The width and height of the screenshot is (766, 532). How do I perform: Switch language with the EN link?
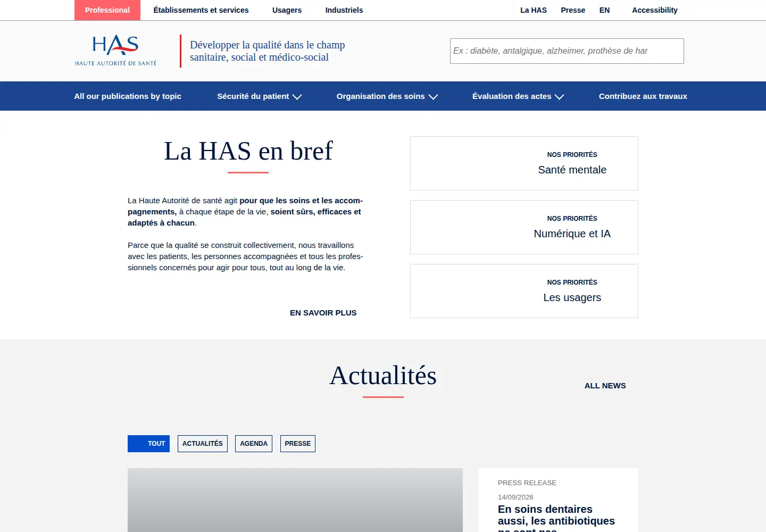604,10
